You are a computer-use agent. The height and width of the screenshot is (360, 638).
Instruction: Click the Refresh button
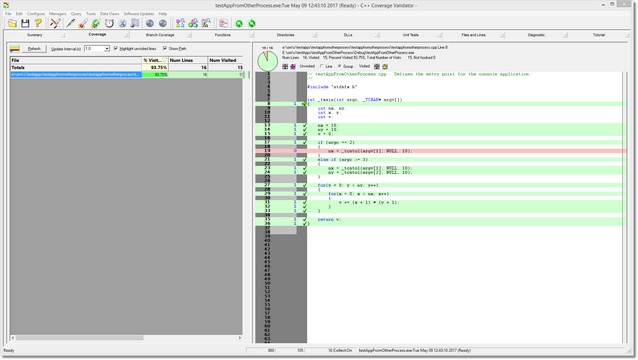tap(34, 49)
